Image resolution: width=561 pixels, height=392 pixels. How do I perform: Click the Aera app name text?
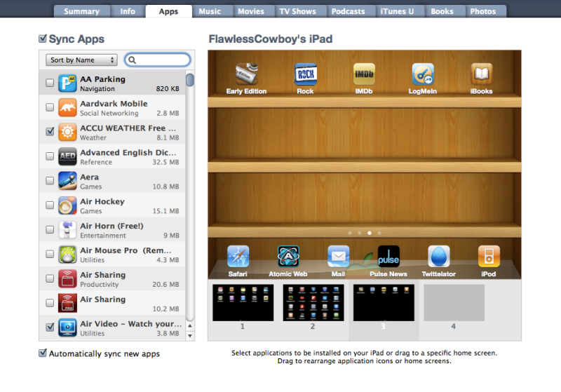[x=90, y=177]
